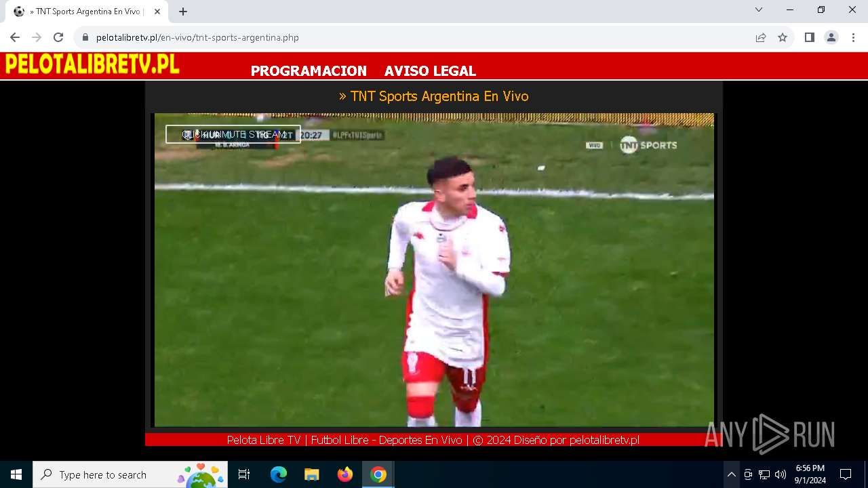The image size is (868, 488).
Task: Open the Windows Start menu
Action: click(x=16, y=474)
